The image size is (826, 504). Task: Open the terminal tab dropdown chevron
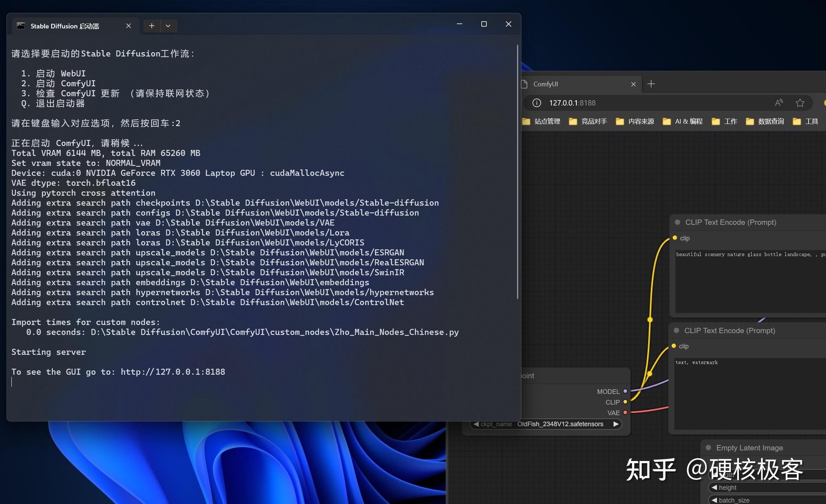[x=168, y=26]
